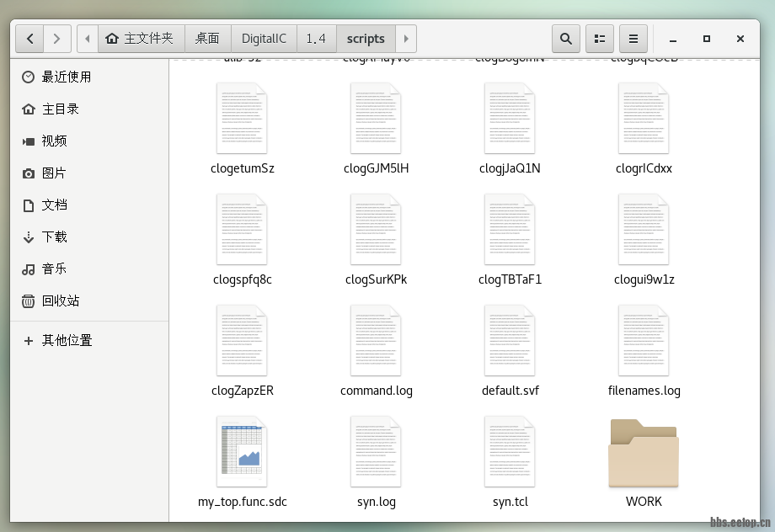Open the 回收站 trash location
The width and height of the screenshot is (775, 532).
(x=61, y=301)
